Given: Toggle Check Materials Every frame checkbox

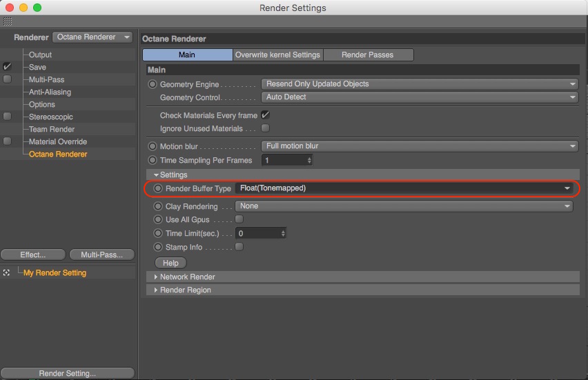Looking at the screenshot, I should point(265,115).
